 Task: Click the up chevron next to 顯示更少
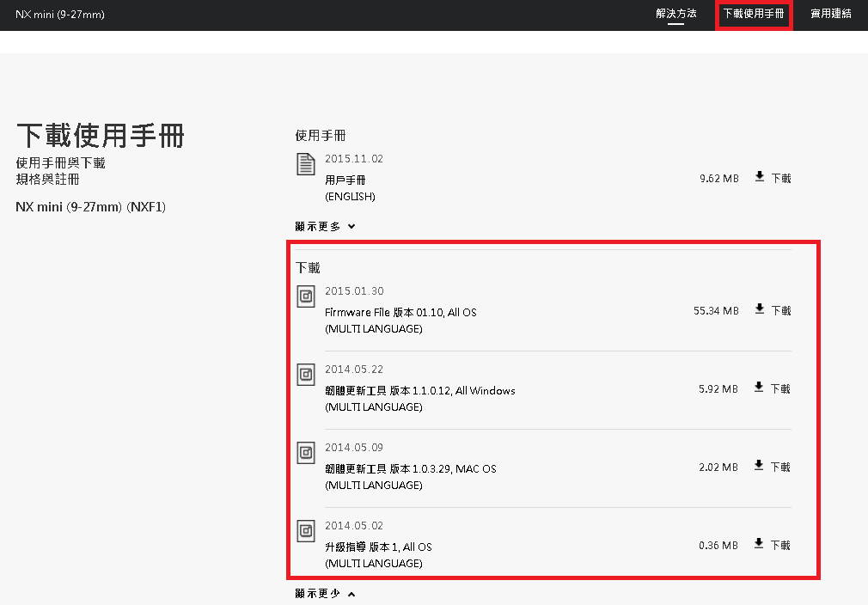click(351, 594)
